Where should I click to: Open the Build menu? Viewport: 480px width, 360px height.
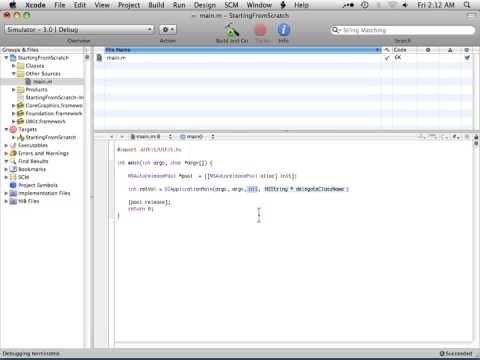coord(156,5)
